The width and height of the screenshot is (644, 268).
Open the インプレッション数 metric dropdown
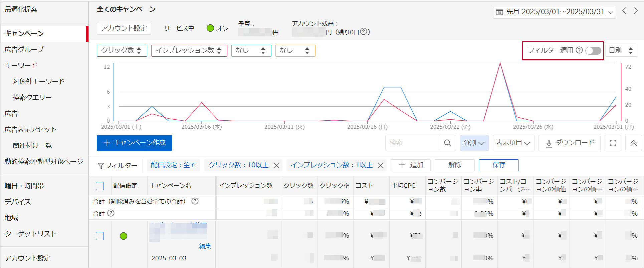(189, 50)
